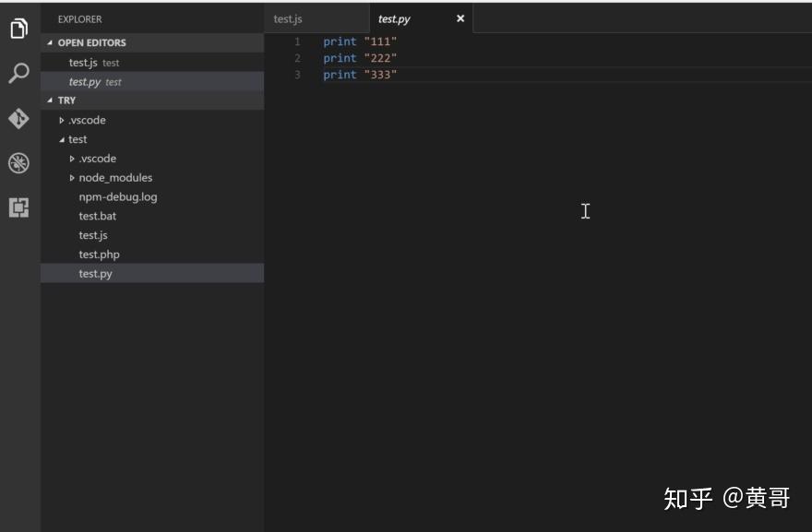This screenshot has width=812, height=532.
Task: Select test.py under Open Editors
Action: [85, 81]
